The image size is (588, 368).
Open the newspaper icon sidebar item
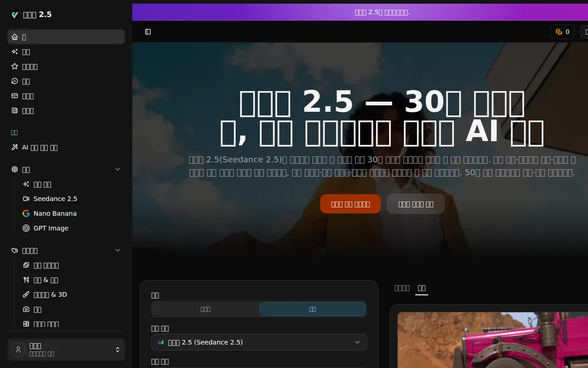pyautogui.click(x=66, y=110)
